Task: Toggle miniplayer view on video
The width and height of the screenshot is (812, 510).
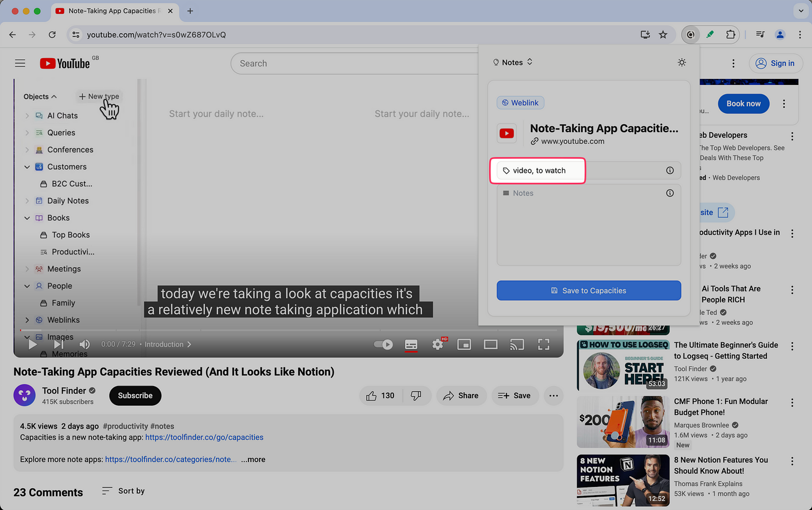Action: [464, 344]
